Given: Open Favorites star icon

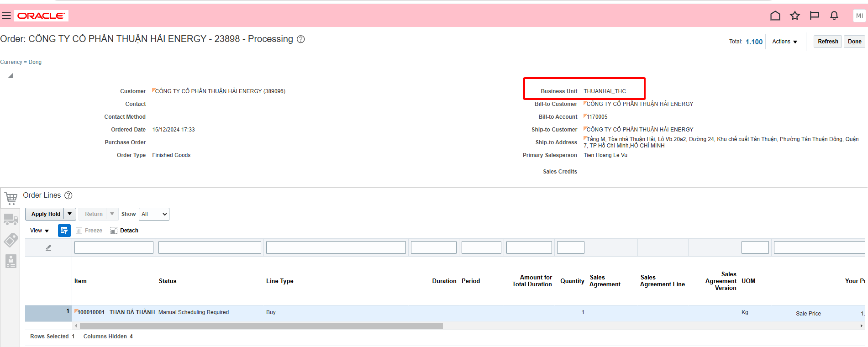Looking at the screenshot, I should [x=795, y=16].
